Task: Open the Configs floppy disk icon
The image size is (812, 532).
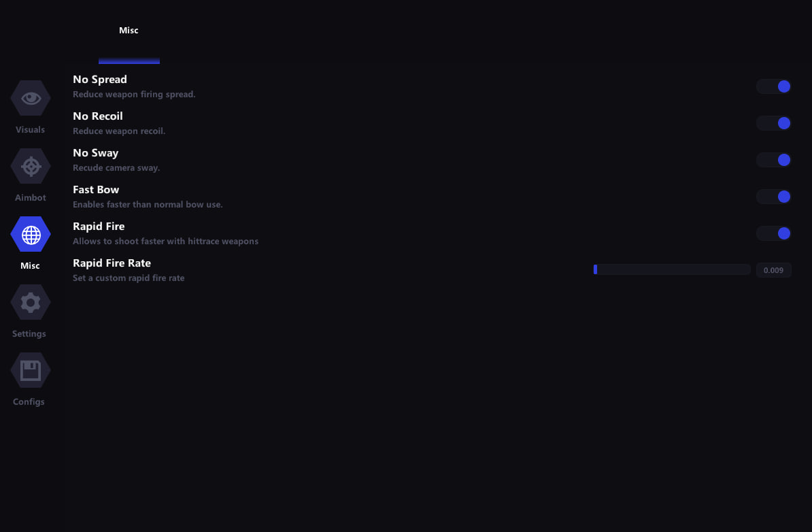Action: coord(31,370)
